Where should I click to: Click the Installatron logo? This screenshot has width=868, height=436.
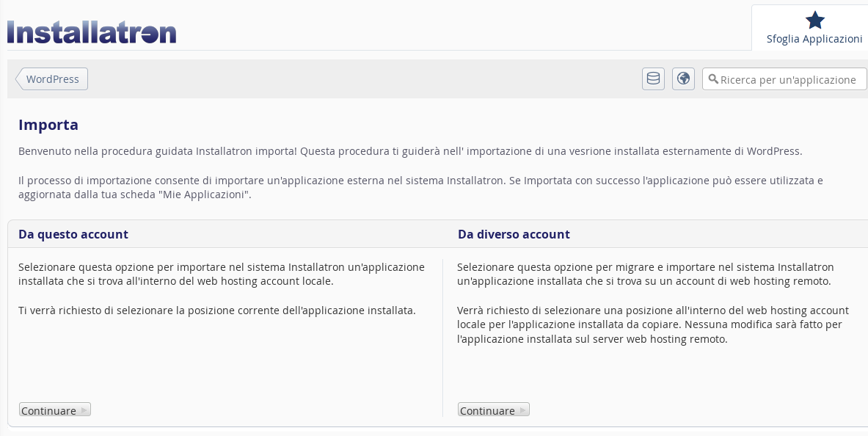92,32
